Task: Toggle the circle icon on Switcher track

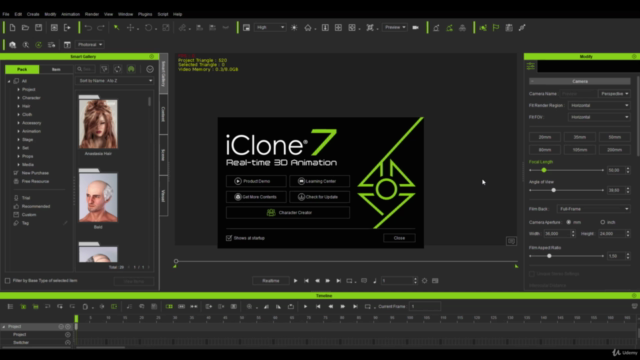Action: [x=68, y=342]
